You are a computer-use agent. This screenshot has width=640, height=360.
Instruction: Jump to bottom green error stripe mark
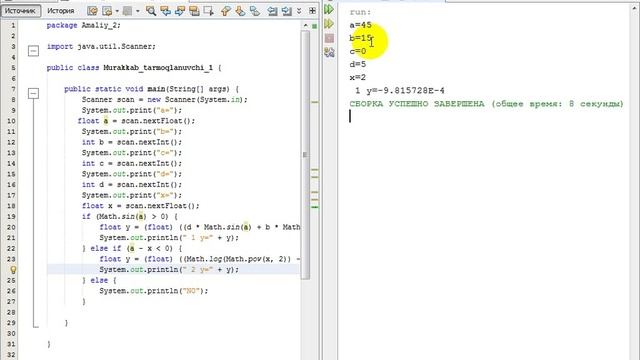[x=315, y=207]
